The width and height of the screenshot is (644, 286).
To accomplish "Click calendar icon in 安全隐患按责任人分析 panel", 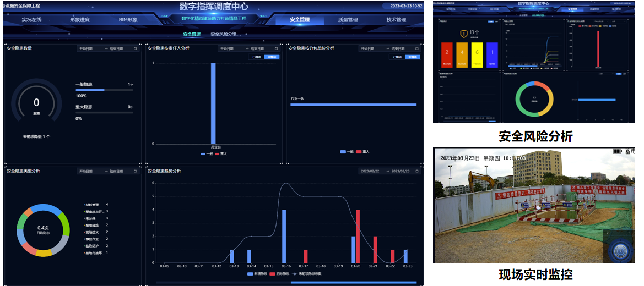I will click(276, 48).
